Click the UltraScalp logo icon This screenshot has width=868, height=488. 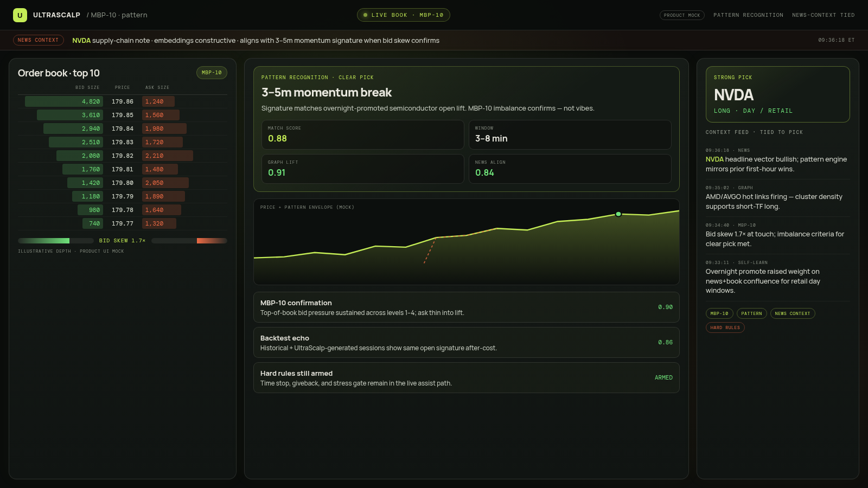[x=20, y=15]
